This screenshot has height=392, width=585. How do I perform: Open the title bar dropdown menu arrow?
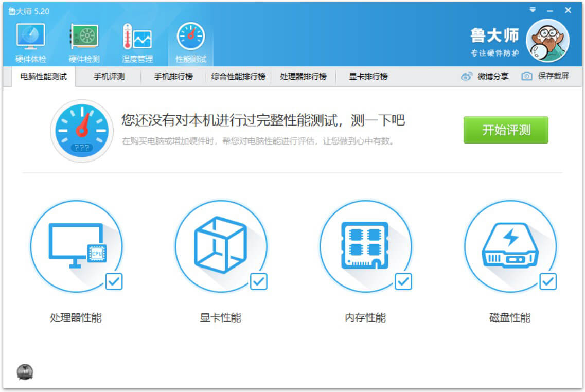click(533, 10)
